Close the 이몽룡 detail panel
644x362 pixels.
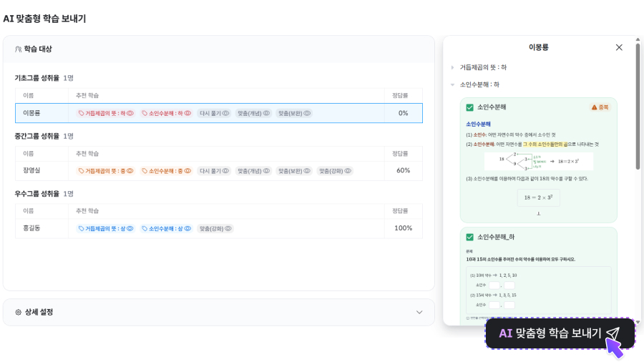point(619,47)
